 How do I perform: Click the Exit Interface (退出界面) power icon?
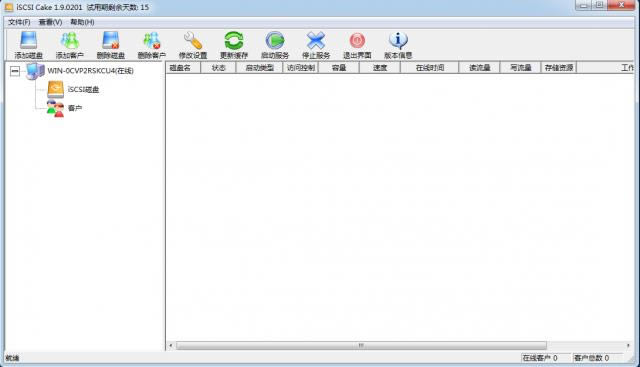(x=357, y=40)
